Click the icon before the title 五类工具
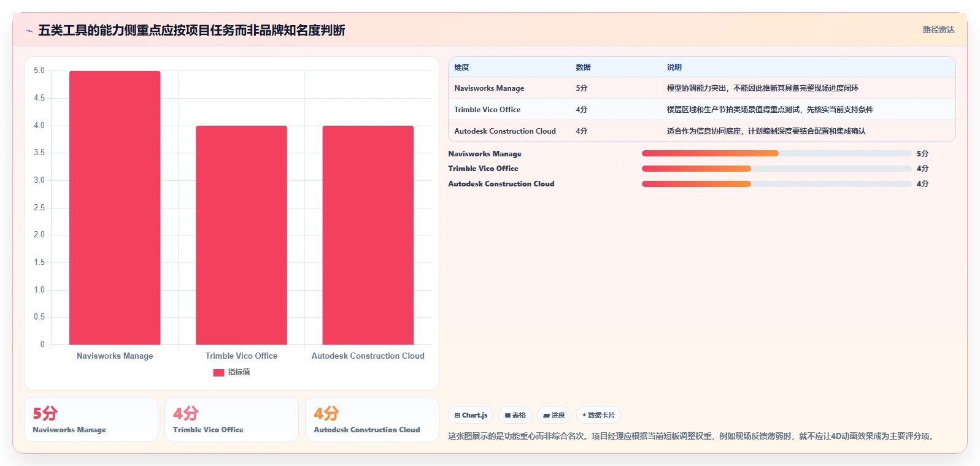This screenshot has width=980, height=466. tap(29, 31)
